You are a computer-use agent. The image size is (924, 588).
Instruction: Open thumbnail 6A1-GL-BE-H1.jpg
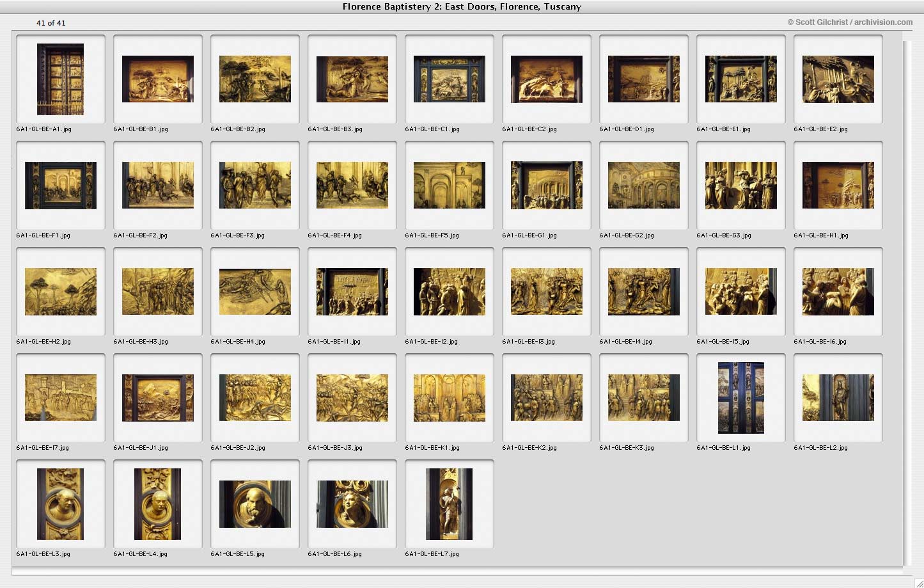pos(838,186)
